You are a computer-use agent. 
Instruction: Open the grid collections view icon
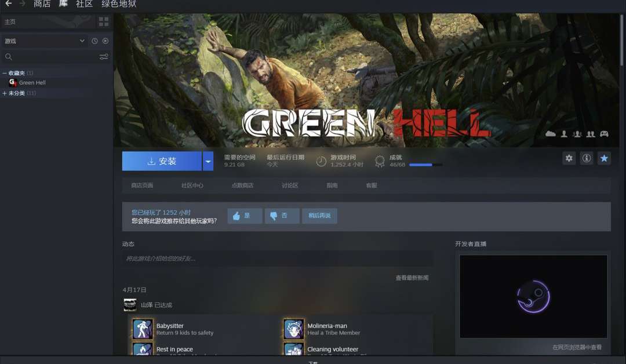pos(104,22)
